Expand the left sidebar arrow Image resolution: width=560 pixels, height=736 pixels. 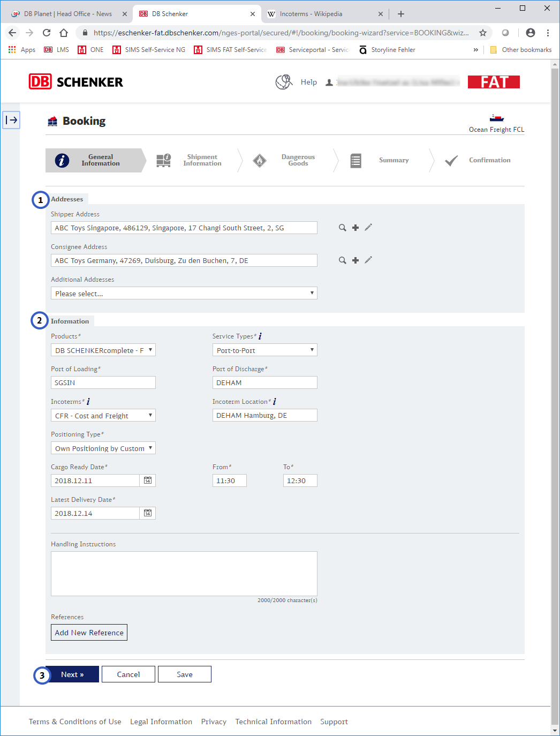(11, 120)
